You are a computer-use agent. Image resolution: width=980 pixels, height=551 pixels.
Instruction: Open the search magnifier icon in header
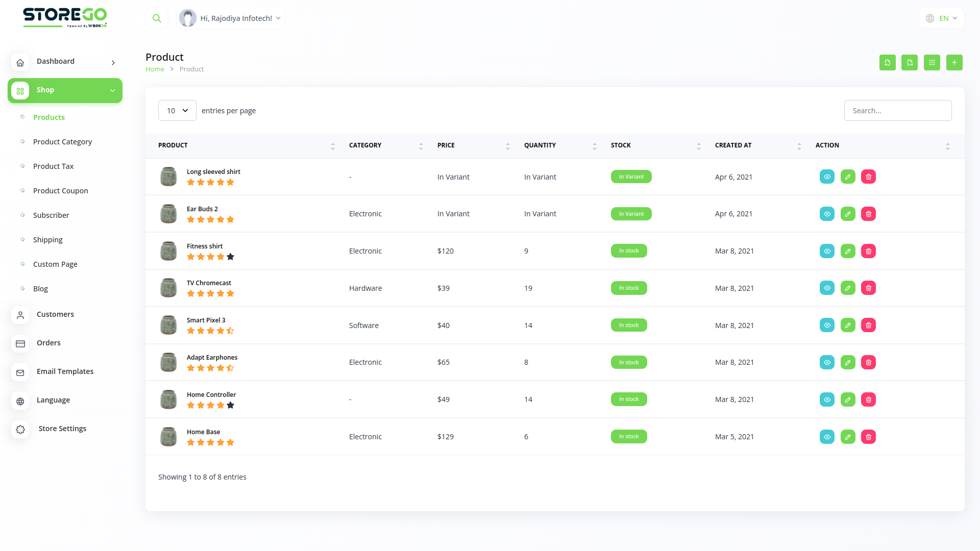coord(157,18)
